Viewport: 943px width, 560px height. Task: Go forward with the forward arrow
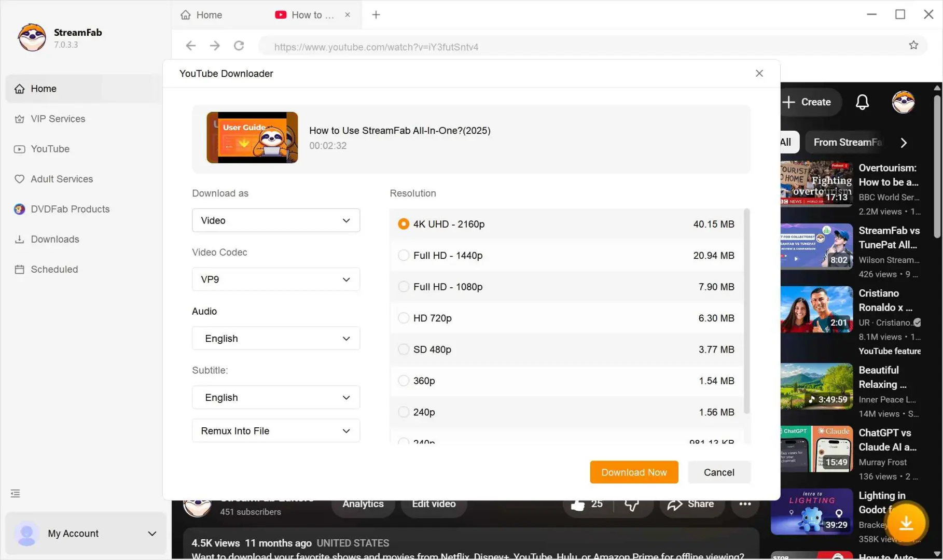tap(215, 46)
